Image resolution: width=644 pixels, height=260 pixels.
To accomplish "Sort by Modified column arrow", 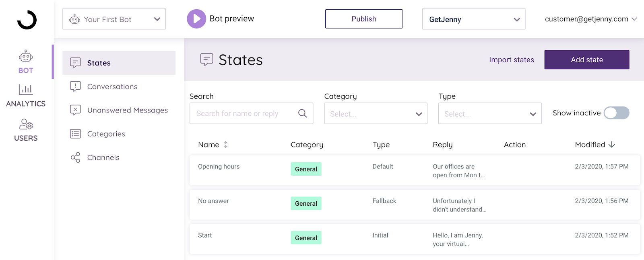I will [x=612, y=145].
